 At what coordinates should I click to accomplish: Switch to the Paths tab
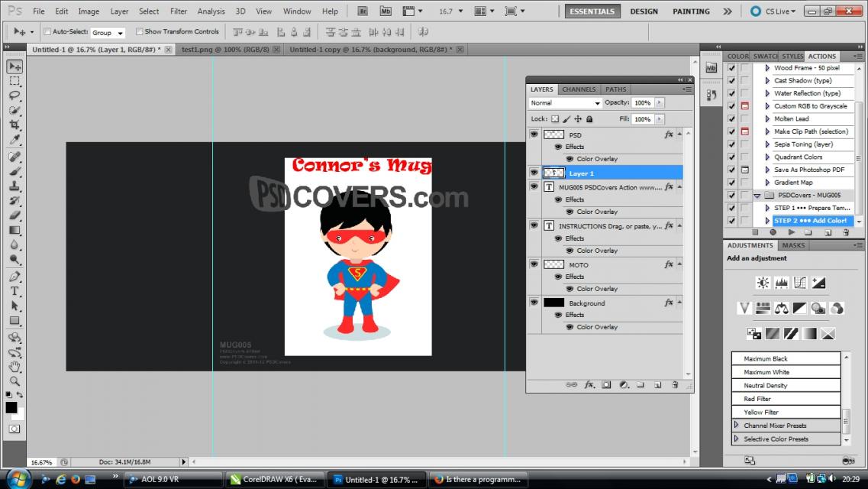click(615, 89)
